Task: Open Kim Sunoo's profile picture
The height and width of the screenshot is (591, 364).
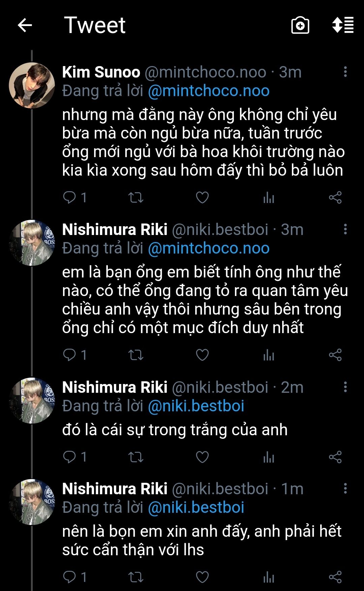Action: tap(32, 85)
